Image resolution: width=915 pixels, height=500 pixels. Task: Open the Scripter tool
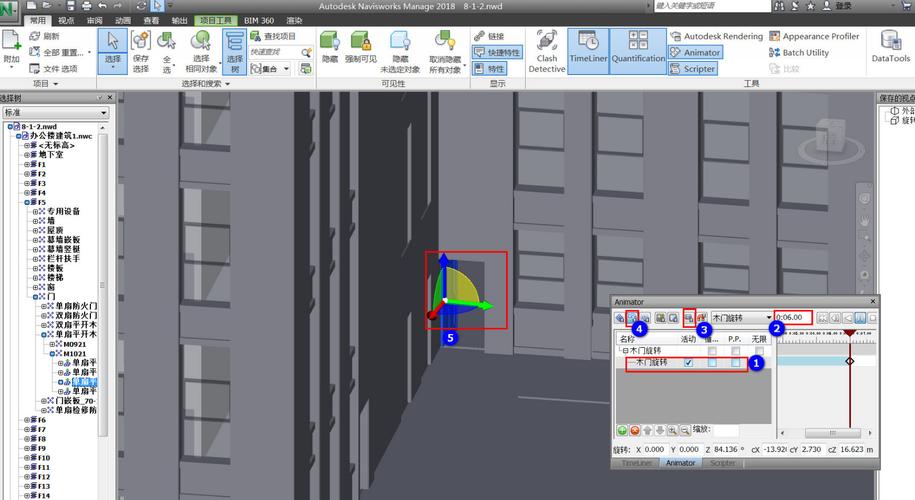(693, 69)
